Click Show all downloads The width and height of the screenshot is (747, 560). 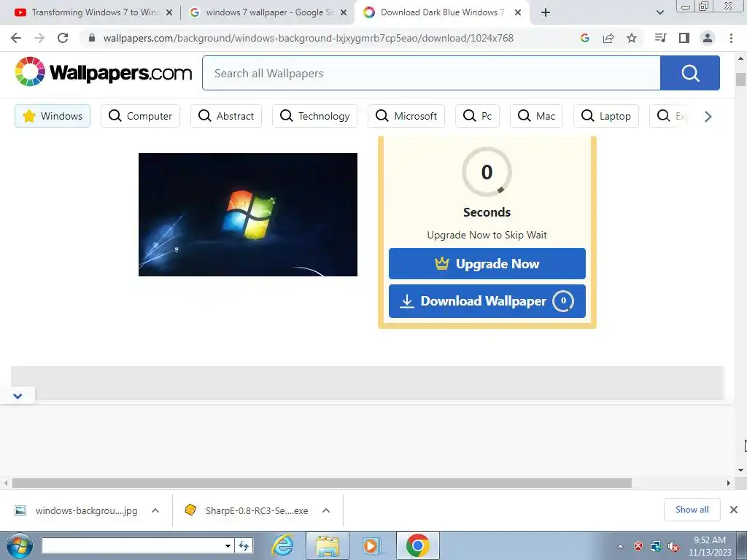coord(692,510)
